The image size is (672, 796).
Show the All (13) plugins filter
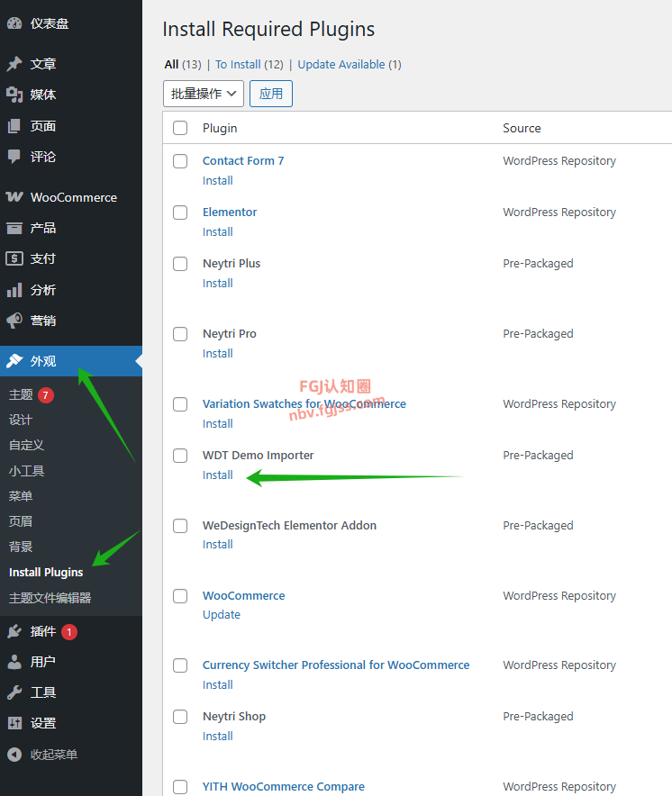pyautogui.click(x=183, y=65)
